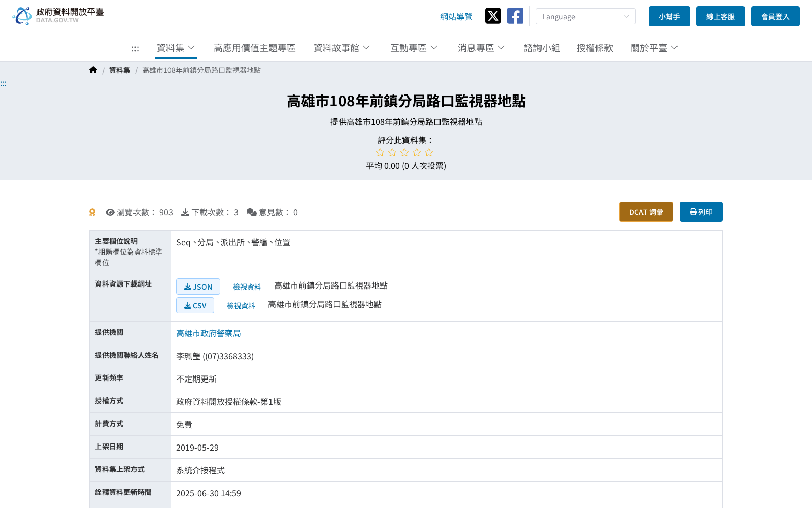Click the main title 高雄市108年前鎮分局路口監視器地點

click(406, 101)
